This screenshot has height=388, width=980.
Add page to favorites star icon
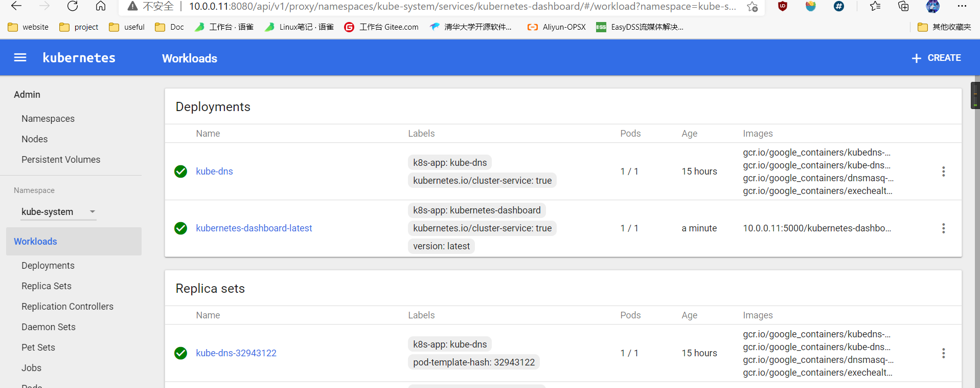pyautogui.click(x=752, y=7)
